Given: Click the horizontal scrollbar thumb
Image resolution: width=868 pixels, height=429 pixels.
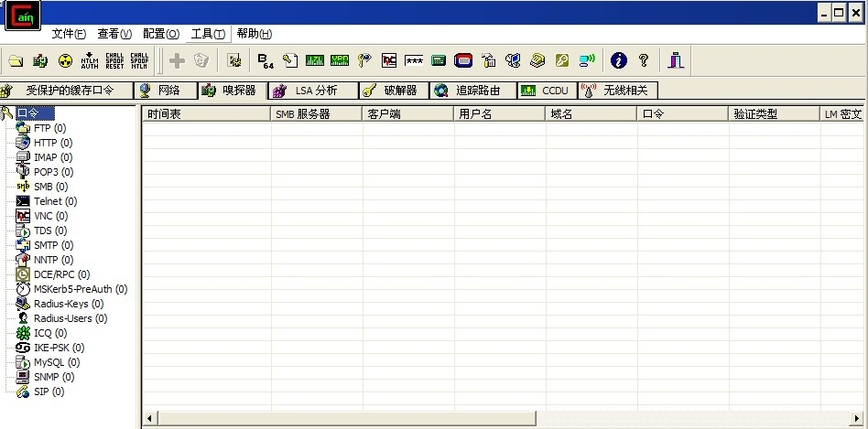Looking at the screenshot, I should [x=348, y=417].
